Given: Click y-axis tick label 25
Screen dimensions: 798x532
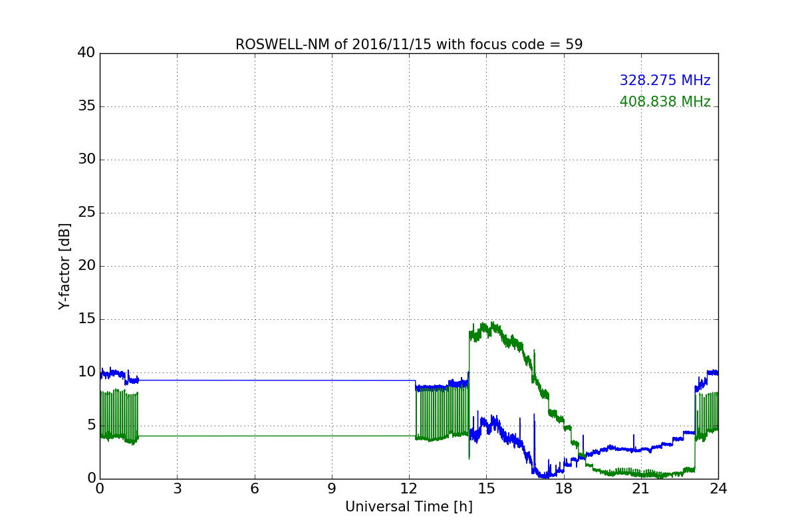Looking at the screenshot, I should (86, 212).
